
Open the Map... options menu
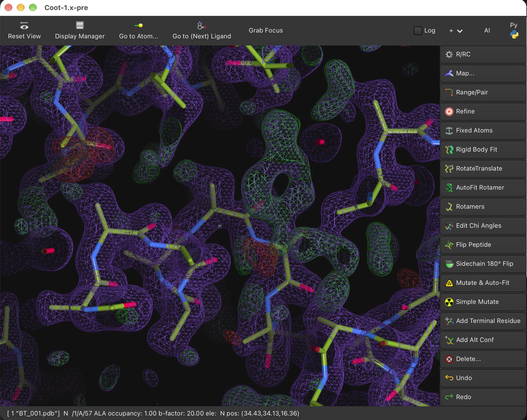(x=483, y=73)
